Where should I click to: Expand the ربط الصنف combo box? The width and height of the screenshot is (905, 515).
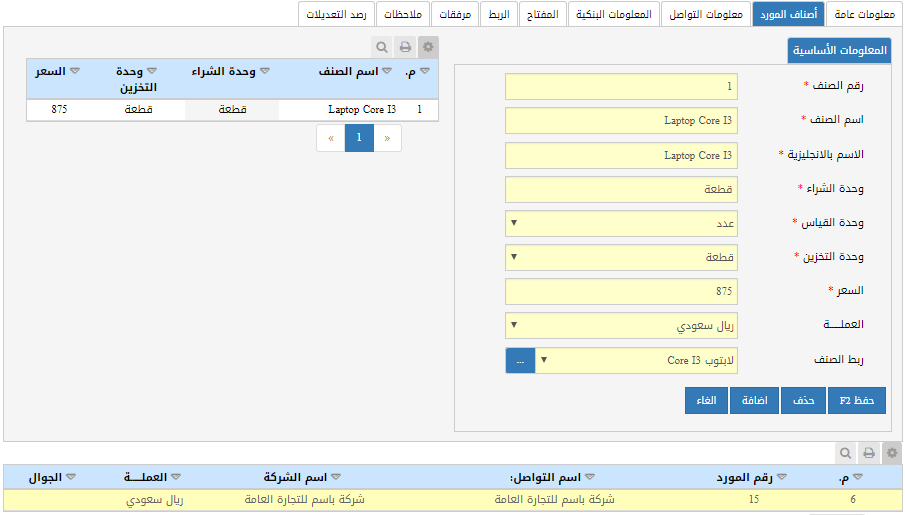(544, 360)
